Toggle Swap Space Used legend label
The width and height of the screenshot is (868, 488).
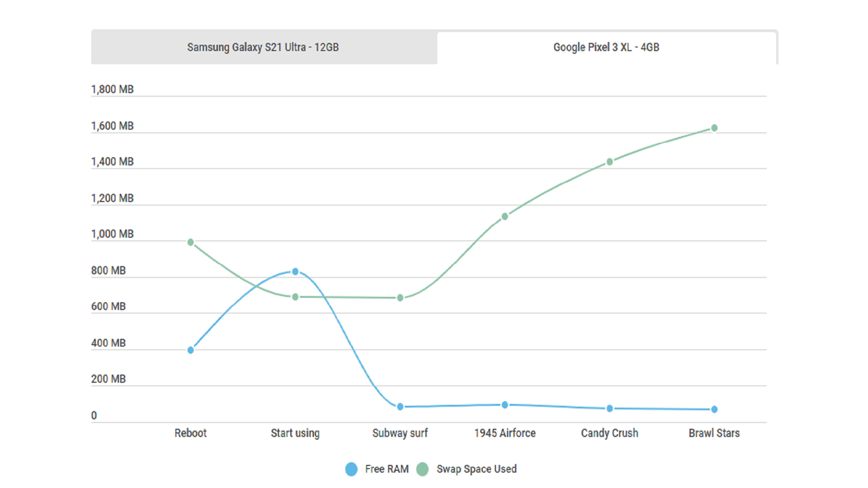[x=476, y=469]
